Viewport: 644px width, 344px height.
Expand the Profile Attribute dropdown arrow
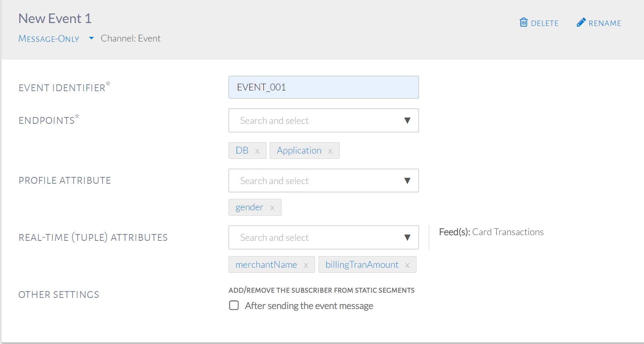tap(407, 181)
